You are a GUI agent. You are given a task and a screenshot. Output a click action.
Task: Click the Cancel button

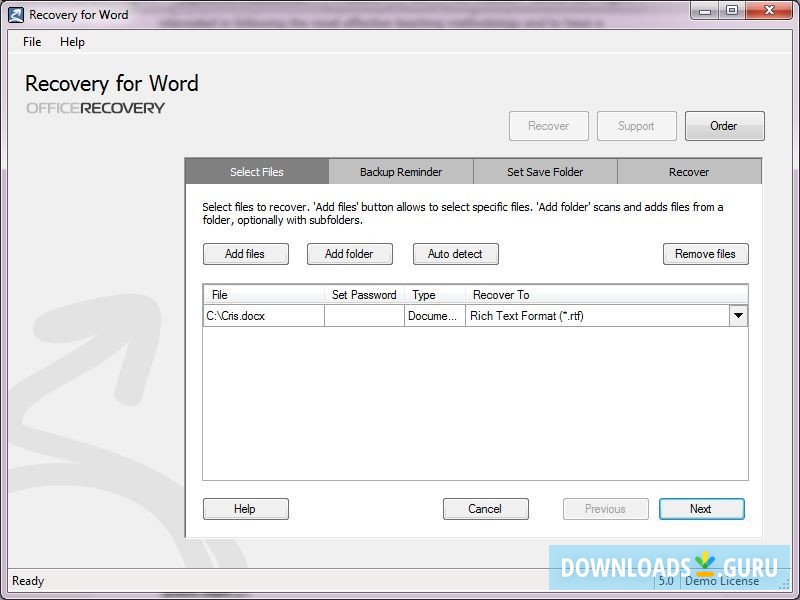tap(485, 508)
